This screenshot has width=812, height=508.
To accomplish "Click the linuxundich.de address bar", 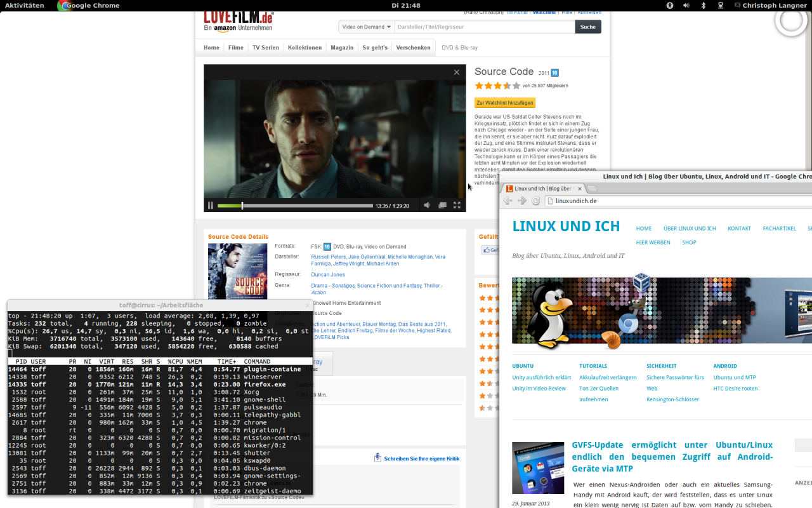I will [679, 201].
